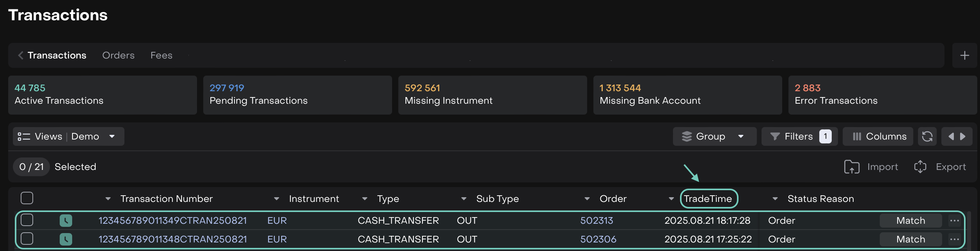980x251 pixels.
Task: Open the Error Transactions summary card
Action: pos(882,95)
